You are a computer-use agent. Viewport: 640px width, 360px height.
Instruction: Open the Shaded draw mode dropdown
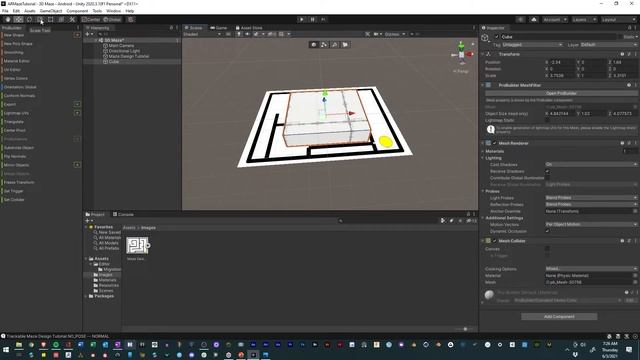pos(202,34)
